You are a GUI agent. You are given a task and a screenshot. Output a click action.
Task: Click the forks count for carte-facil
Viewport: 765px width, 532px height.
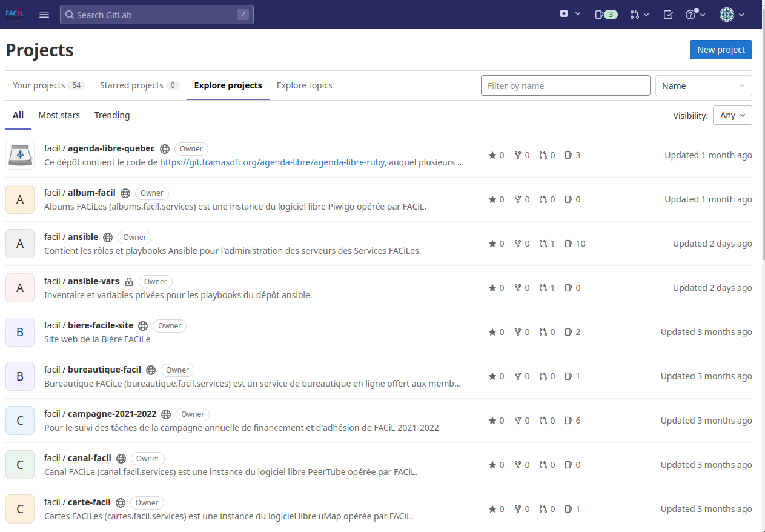(x=522, y=509)
